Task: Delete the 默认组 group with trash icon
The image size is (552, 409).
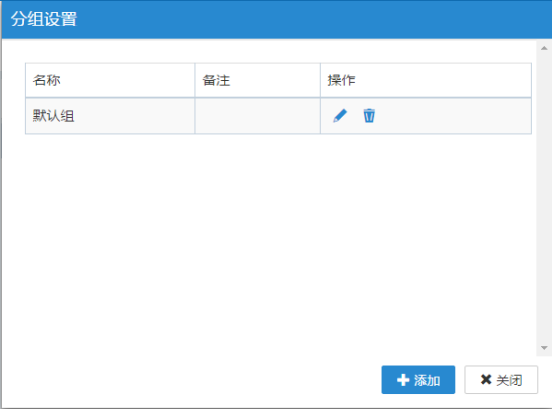Action: pyautogui.click(x=369, y=116)
